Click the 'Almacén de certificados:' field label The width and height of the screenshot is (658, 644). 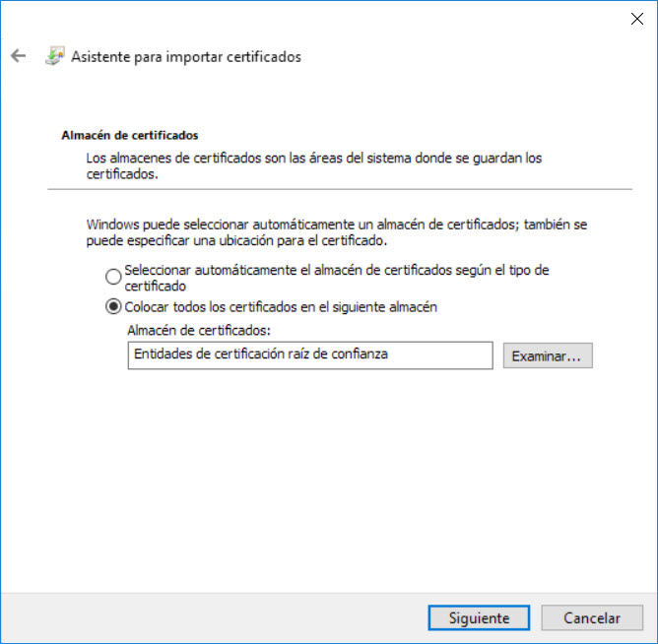198,332
